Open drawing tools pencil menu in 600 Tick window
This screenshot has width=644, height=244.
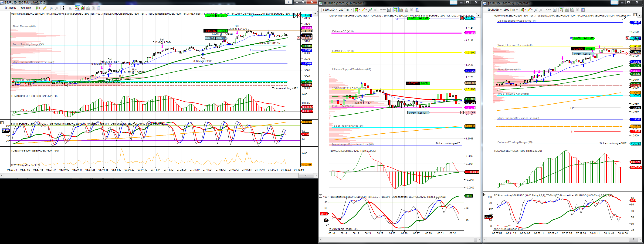tap(45, 8)
